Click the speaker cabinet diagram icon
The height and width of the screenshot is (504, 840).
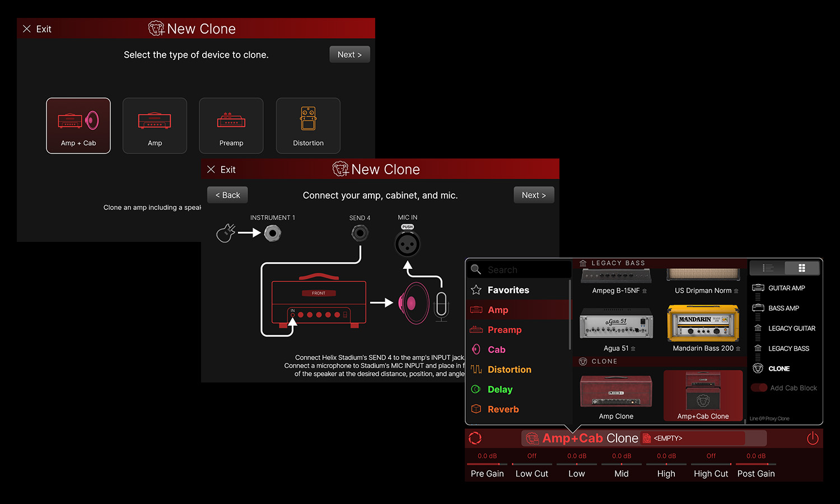coord(414,304)
